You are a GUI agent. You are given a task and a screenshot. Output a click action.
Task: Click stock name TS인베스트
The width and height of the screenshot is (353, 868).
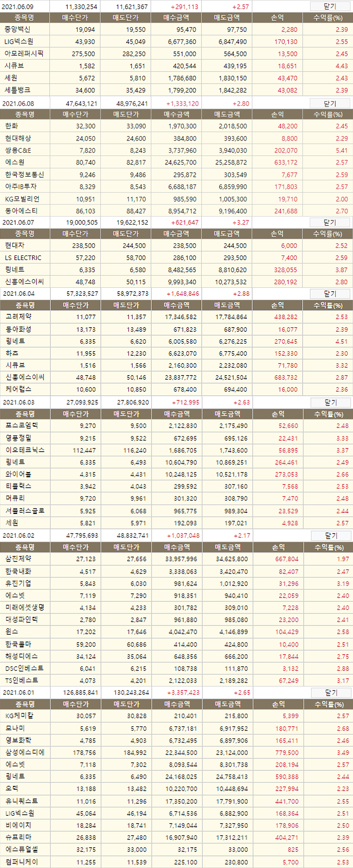(22, 680)
